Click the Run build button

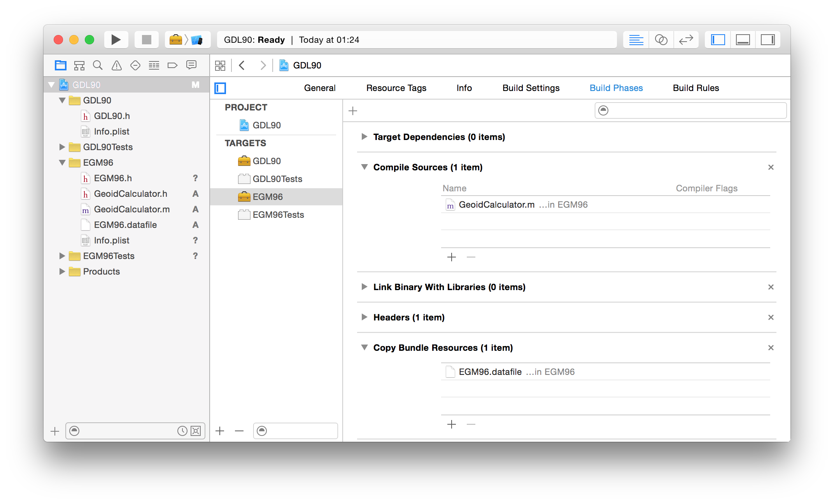pyautogui.click(x=116, y=40)
